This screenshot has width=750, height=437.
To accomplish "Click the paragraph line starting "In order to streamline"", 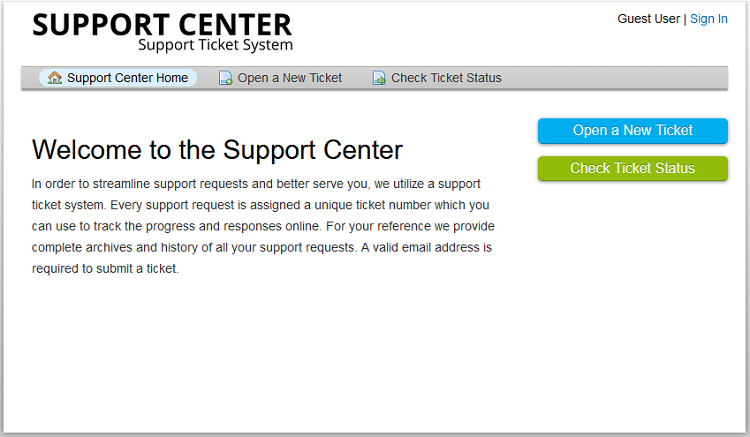I will (256, 184).
